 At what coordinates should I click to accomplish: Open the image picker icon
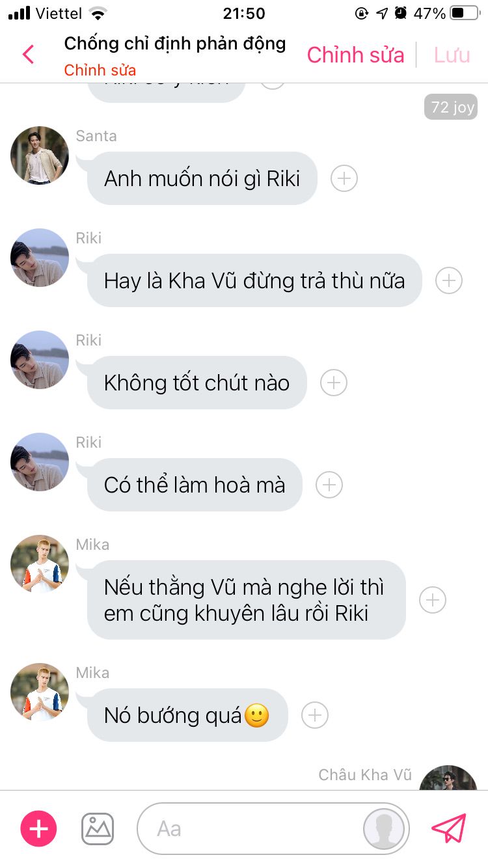pos(98,829)
